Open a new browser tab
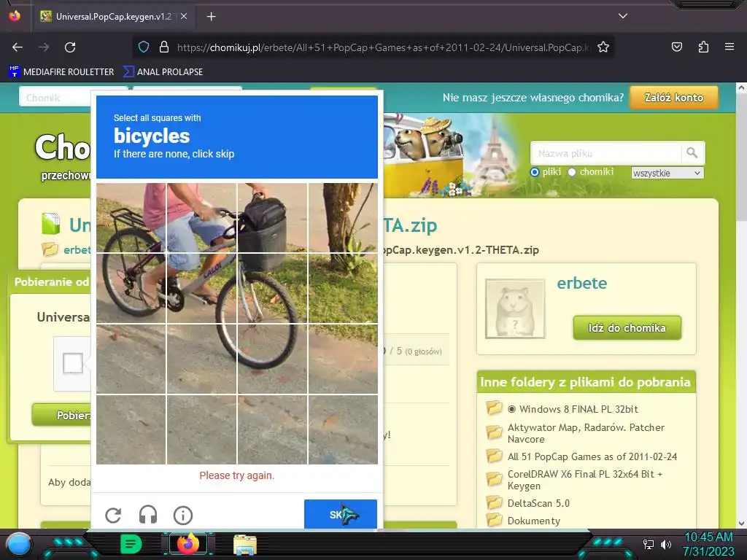747x560 pixels. pos(211,17)
